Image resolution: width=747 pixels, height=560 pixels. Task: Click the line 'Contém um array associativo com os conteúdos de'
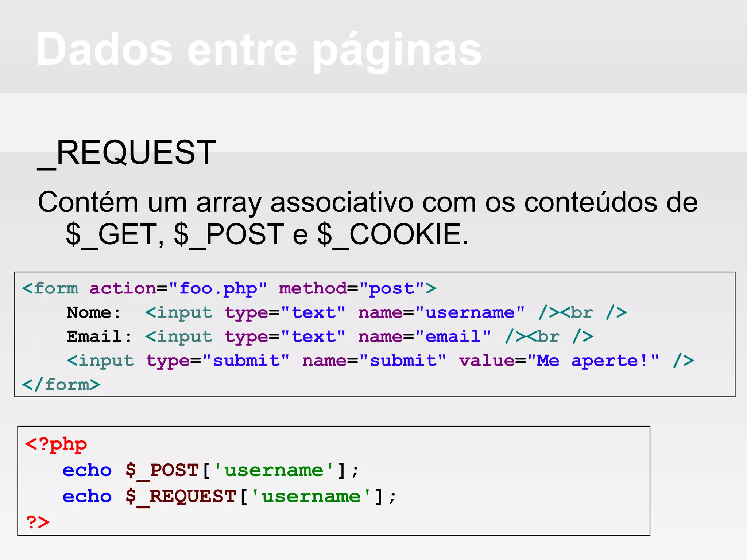coord(368,202)
